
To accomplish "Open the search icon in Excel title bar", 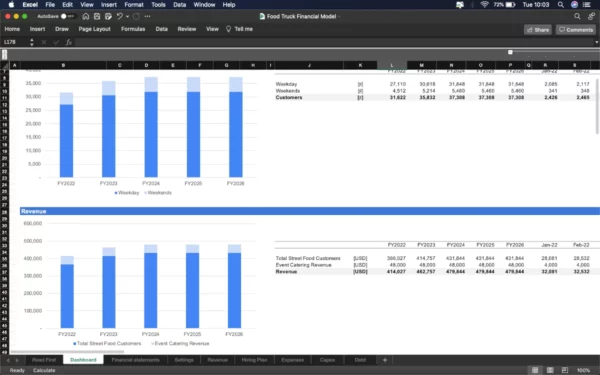I will (x=577, y=16).
